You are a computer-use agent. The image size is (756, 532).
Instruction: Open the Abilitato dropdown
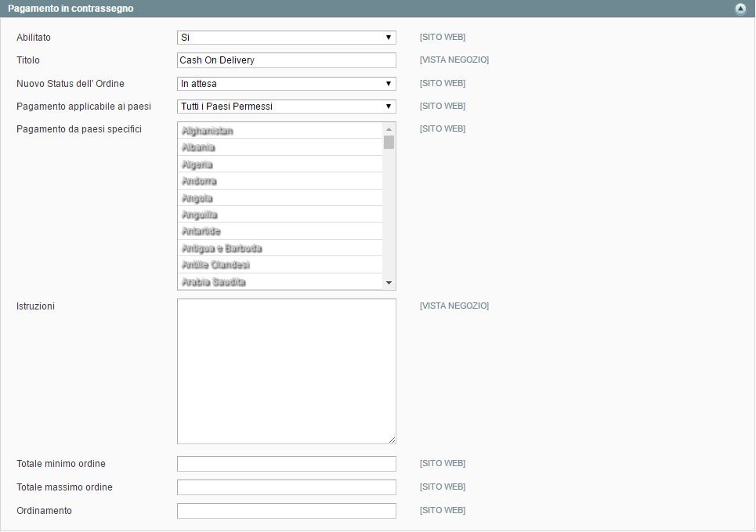286,37
